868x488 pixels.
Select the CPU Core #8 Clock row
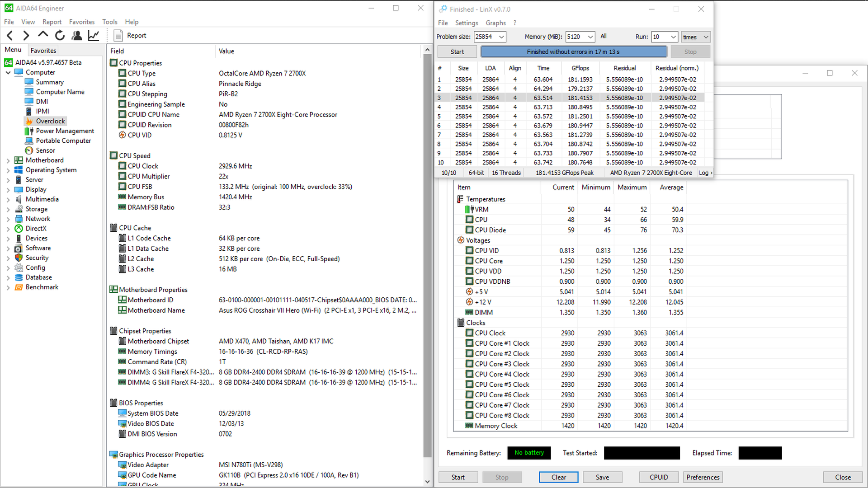point(570,415)
